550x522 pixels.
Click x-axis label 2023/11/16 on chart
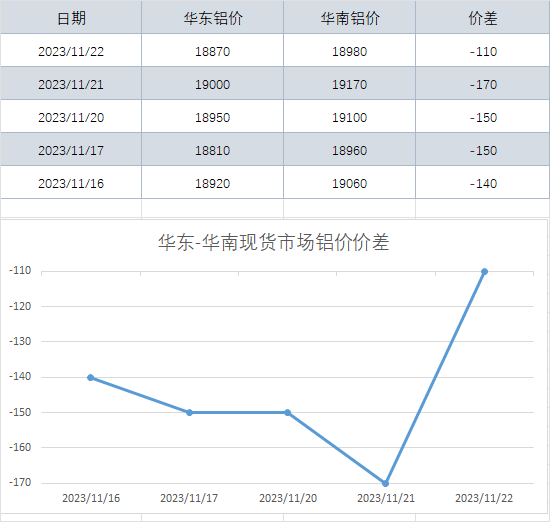[x=91, y=498]
